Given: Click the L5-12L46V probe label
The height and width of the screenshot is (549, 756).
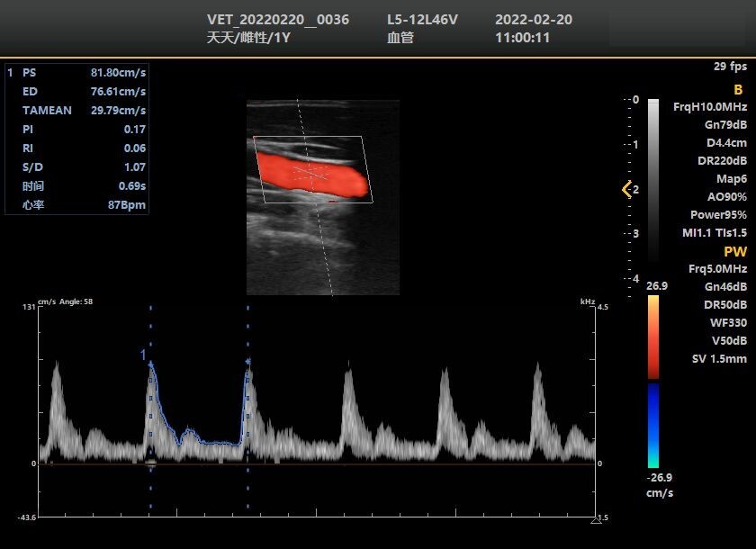Looking at the screenshot, I should pyautogui.click(x=423, y=20).
